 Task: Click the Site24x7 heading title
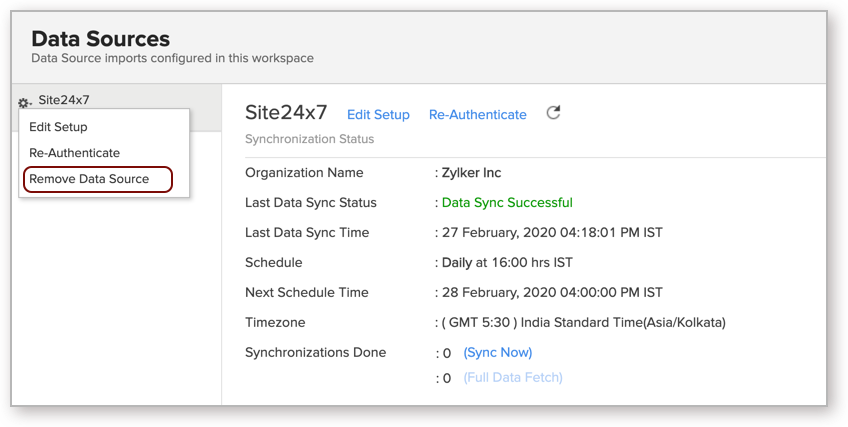286,112
